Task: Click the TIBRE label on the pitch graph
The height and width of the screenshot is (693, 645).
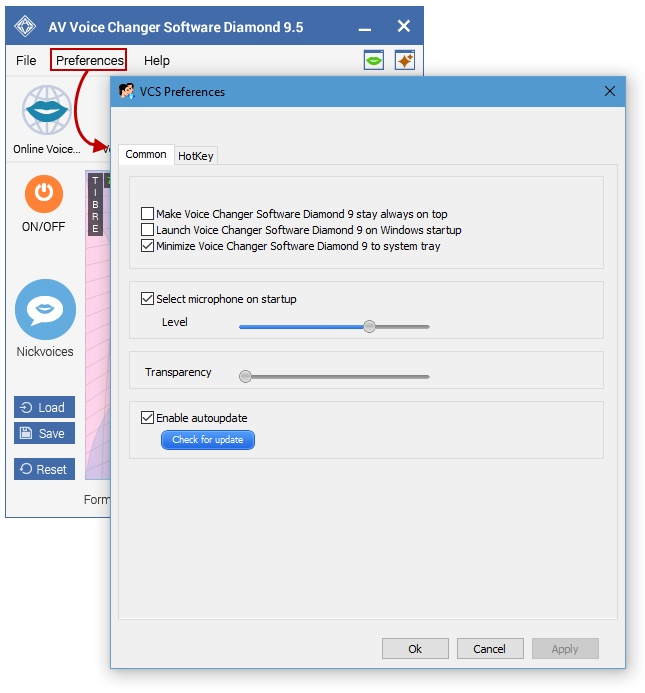Action: click(x=95, y=205)
